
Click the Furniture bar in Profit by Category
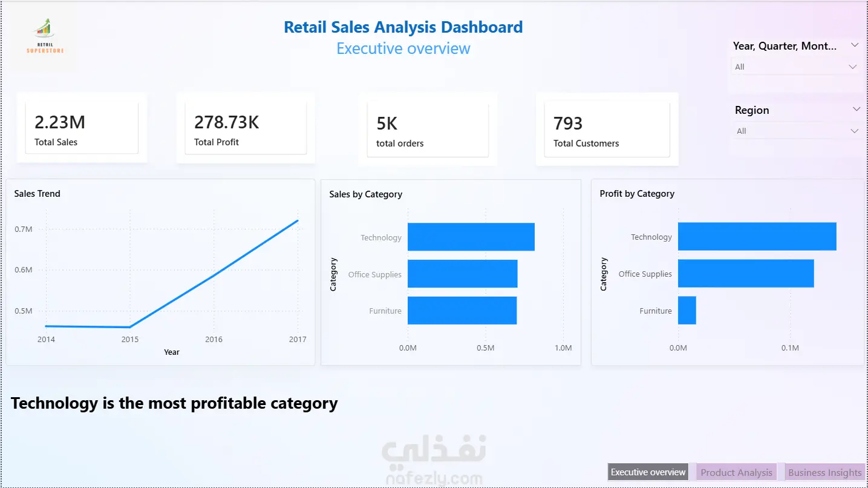tap(687, 310)
